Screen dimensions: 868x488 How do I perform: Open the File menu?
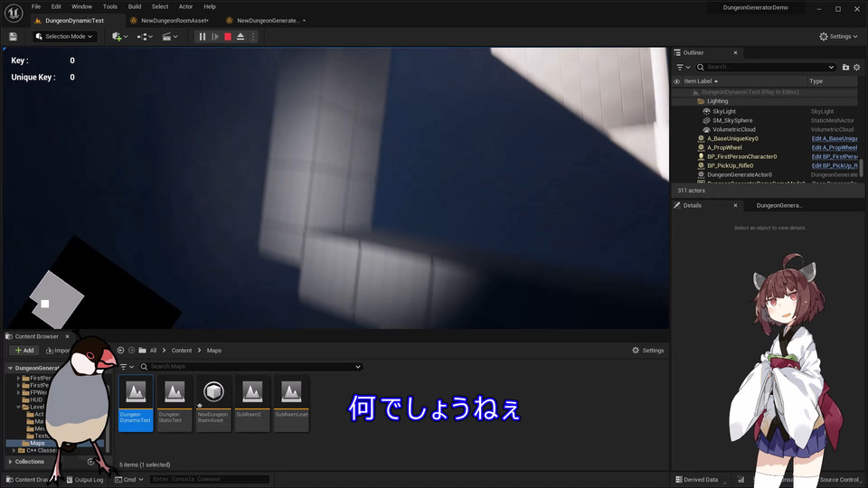[x=36, y=6]
